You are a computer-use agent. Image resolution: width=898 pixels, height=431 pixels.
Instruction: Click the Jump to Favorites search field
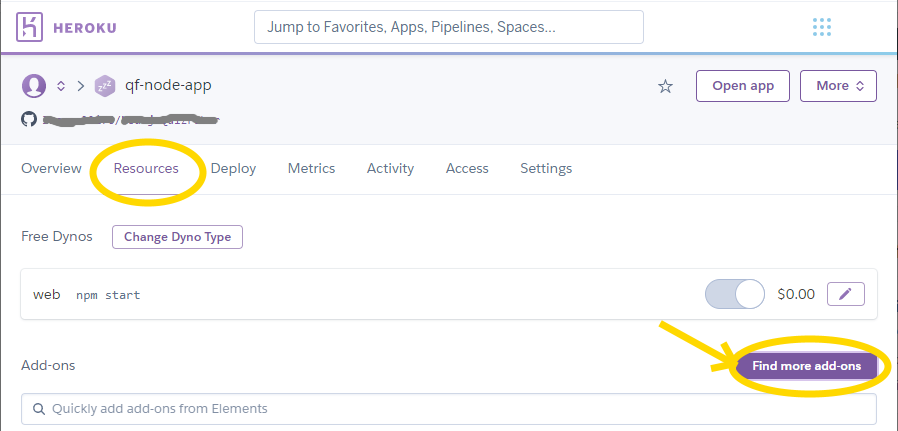449,27
